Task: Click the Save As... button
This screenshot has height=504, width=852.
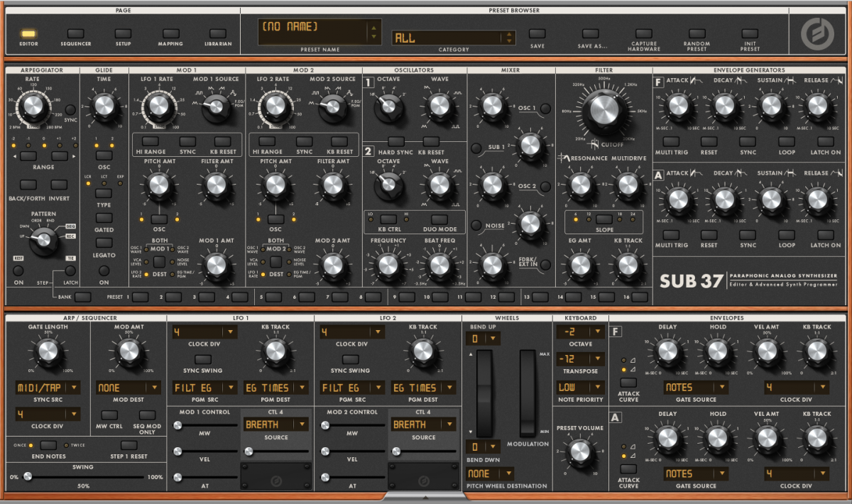Action: pos(591,33)
